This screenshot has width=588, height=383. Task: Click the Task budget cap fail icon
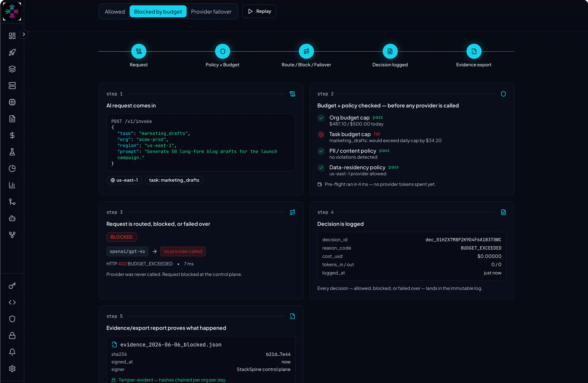(x=321, y=135)
